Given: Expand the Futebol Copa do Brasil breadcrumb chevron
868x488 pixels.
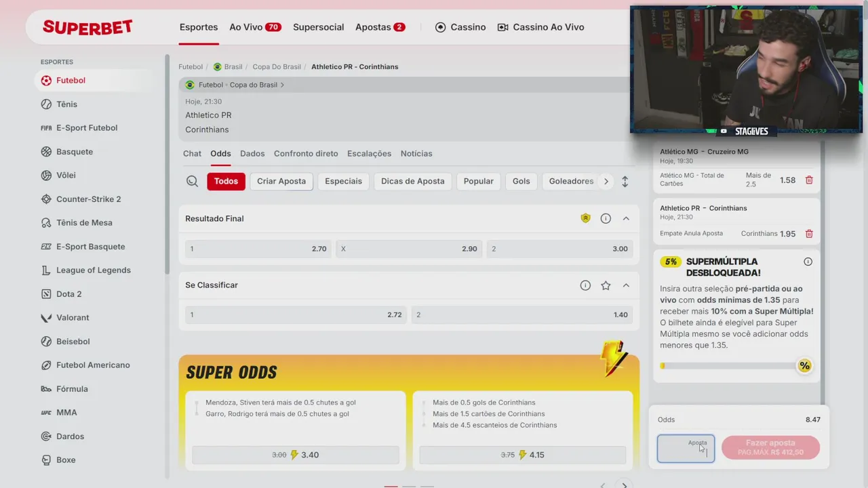Looking at the screenshot, I should [x=283, y=85].
